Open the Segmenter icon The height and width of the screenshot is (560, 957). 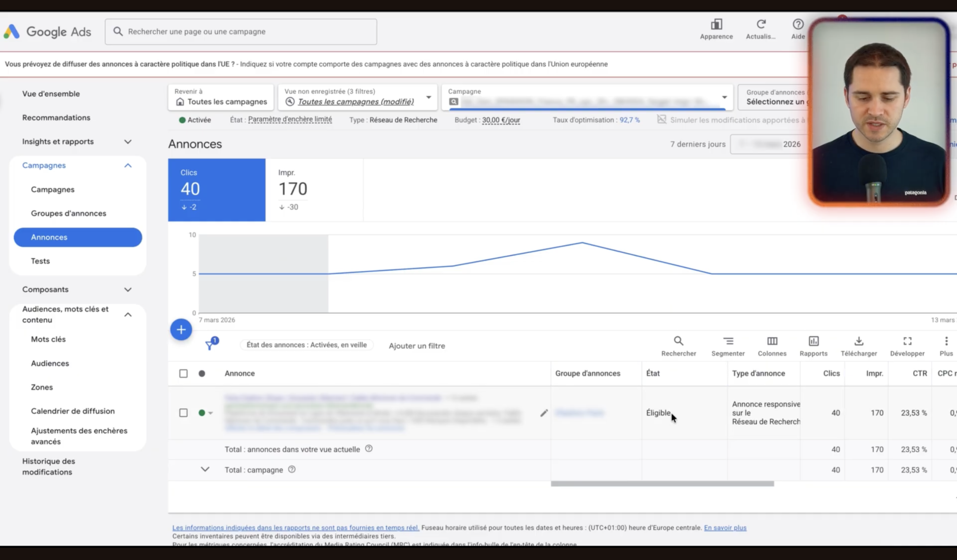728,341
